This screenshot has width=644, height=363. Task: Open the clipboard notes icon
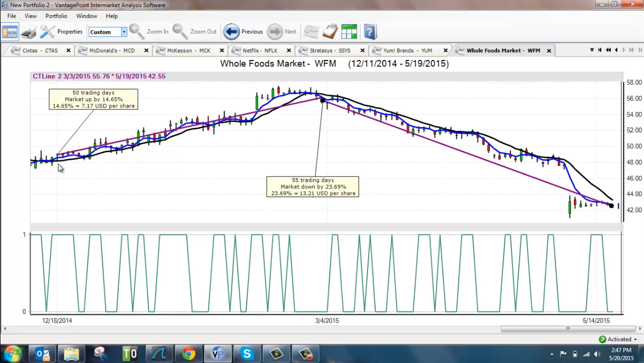pos(330,32)
